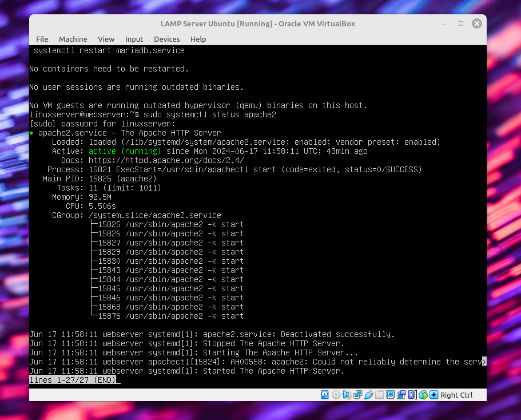
Task: Click the optical drive status icon
Action: tap(336, 395)
